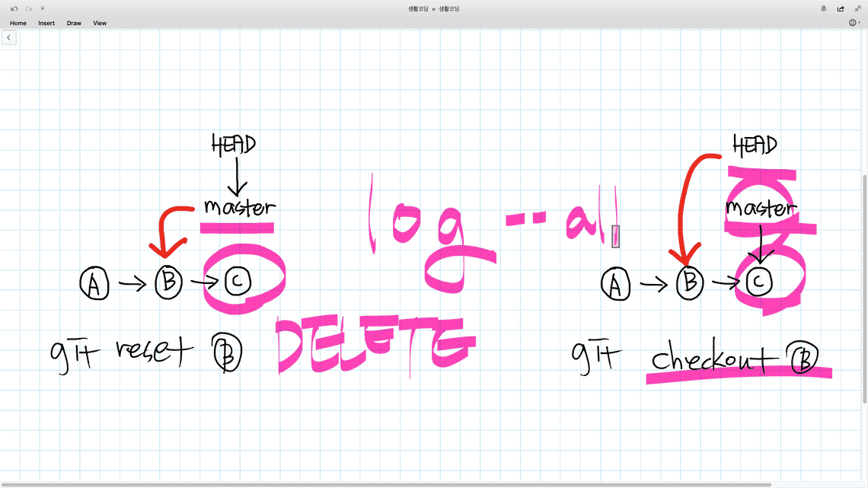Viewport: 868px width, 488px height.
Task: Open the Customize Quick Access Toolbar dropdown
Action: 43,8
